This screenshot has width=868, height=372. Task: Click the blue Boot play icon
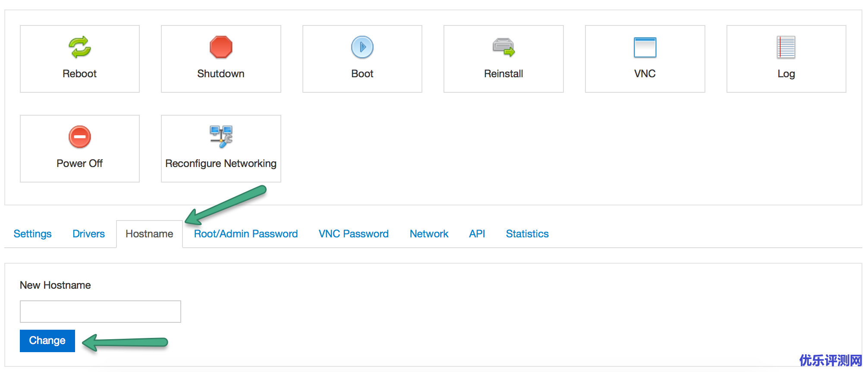(362, 47)
